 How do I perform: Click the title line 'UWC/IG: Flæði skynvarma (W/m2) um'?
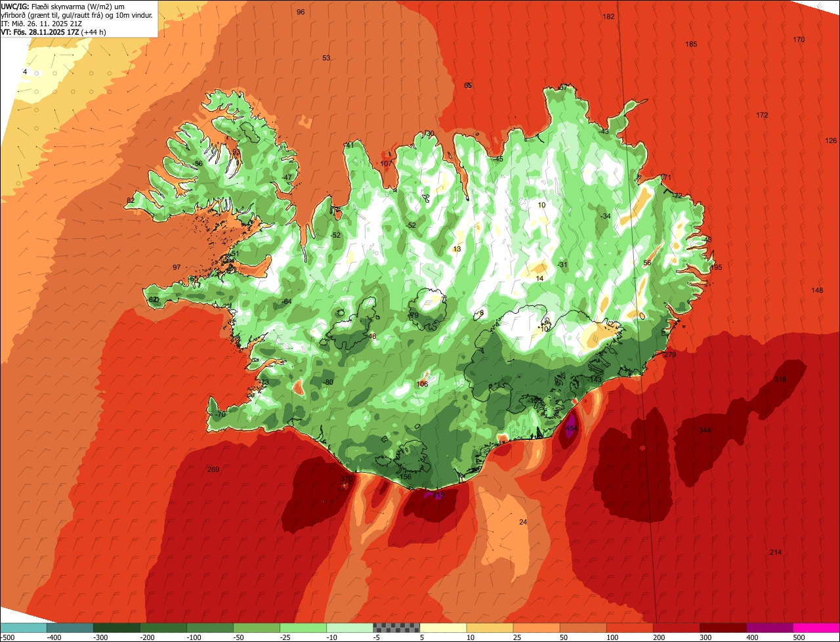pyautogui.click(x=64, y=7)
